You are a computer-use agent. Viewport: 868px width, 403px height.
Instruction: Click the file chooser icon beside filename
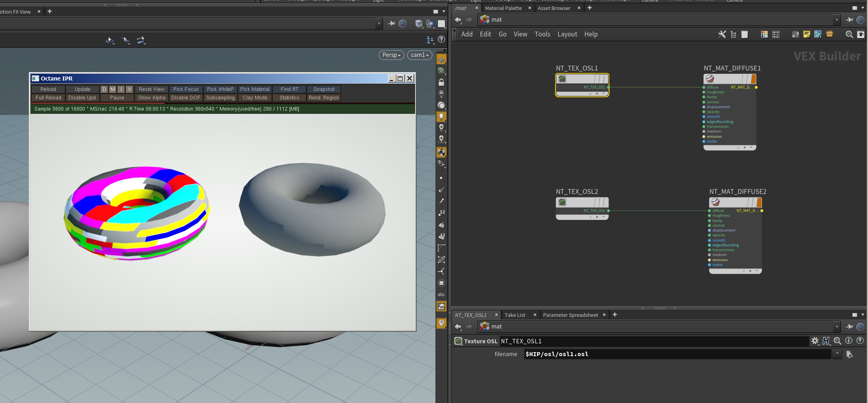[849, 354]
